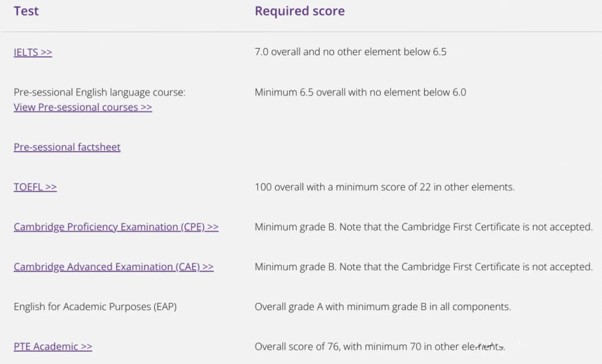Click the Pre-sessional English language course label
The width and height of the screenshot is (602, 364).
click(x=100, y=93)
